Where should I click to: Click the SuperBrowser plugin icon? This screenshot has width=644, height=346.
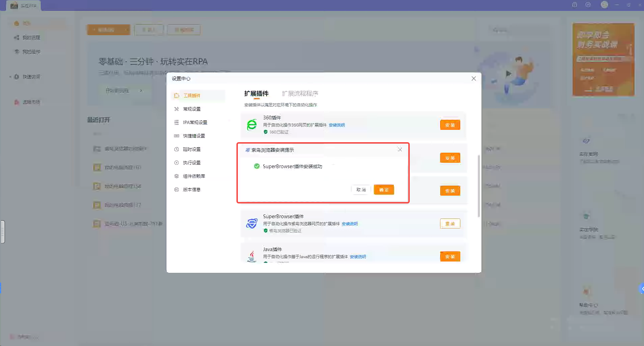252,223
